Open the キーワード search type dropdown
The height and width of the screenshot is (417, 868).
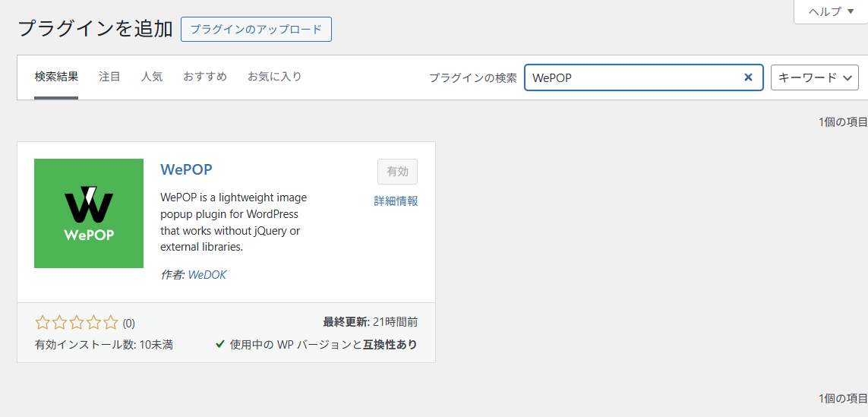[814, 77]
